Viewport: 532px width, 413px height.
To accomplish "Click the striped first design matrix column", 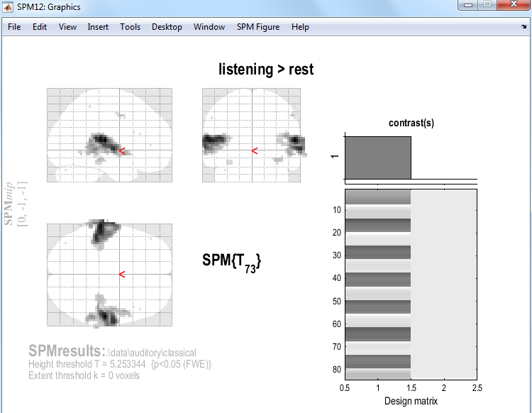I will pyautogui.click(x=377, y=284).
